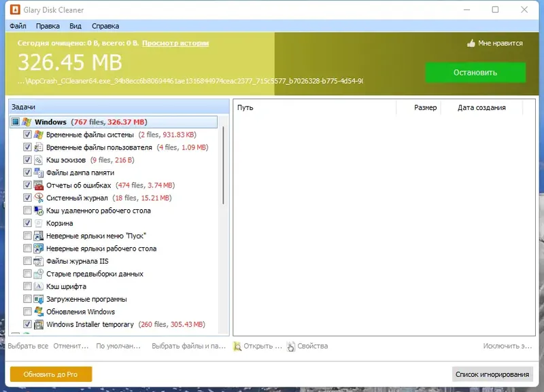Uncheck Windows Installer temporary checkbox

tap(27, 325)
